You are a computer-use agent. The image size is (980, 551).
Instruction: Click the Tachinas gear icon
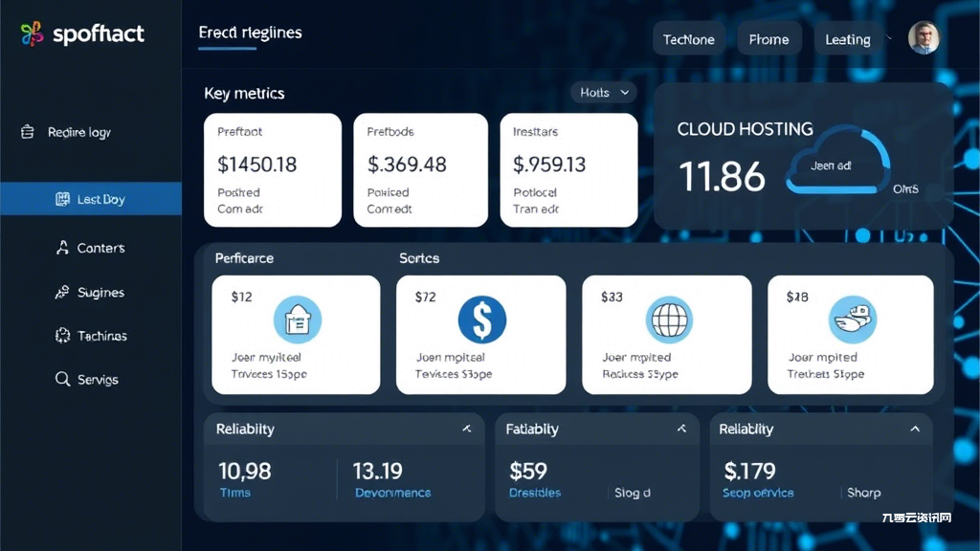click(x=62, y=336)
